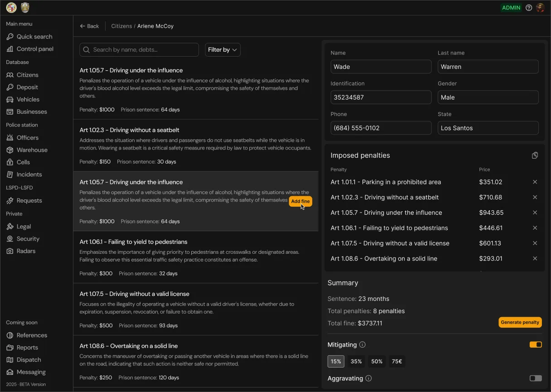
Task: Remove the Driving without a seatbelt penalty
Action: tap(535, 198)
